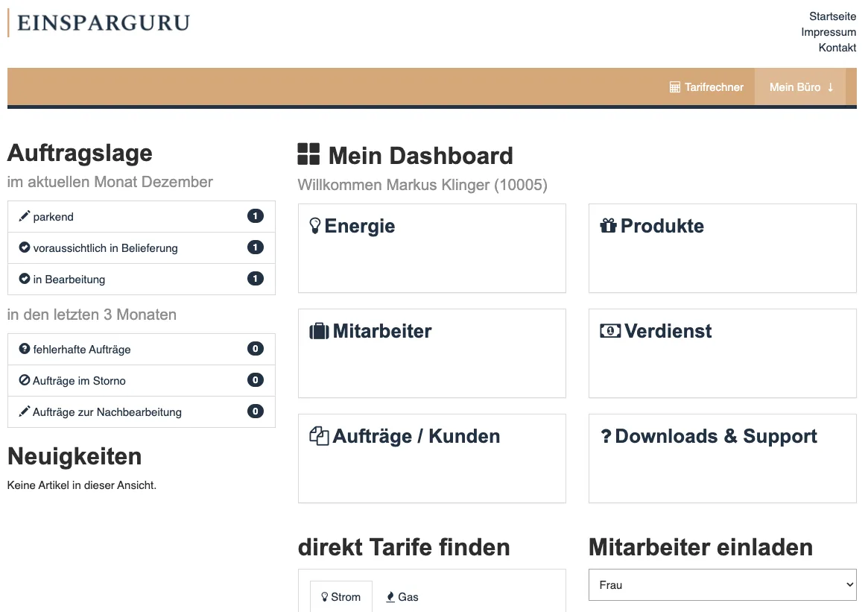The width and height of the screenshot is (868, 612).
Task: Click 'in den letzten 3 Monaten' subtitle
Action: 92,315
